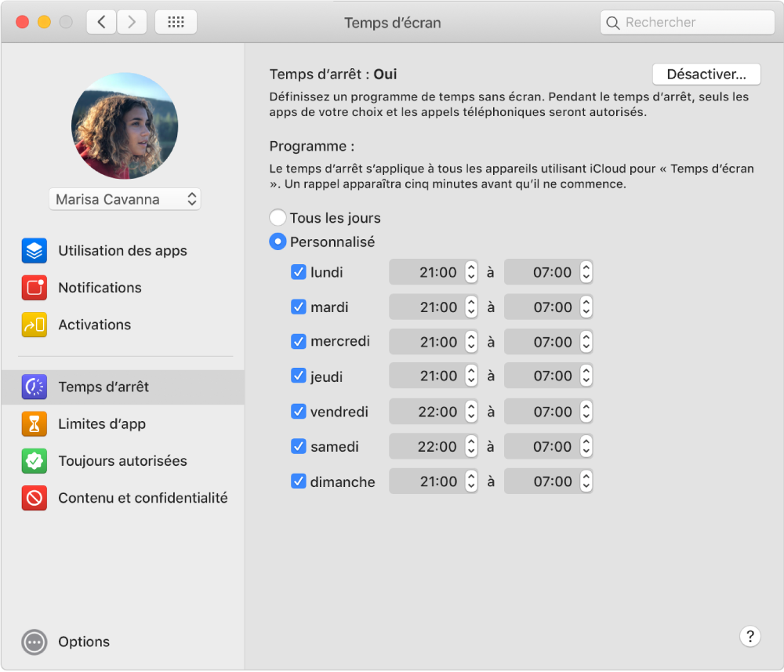The image size is (784, 672).
Task: Select the Tous les jours radio button
Action: click(x=278, y=218)
